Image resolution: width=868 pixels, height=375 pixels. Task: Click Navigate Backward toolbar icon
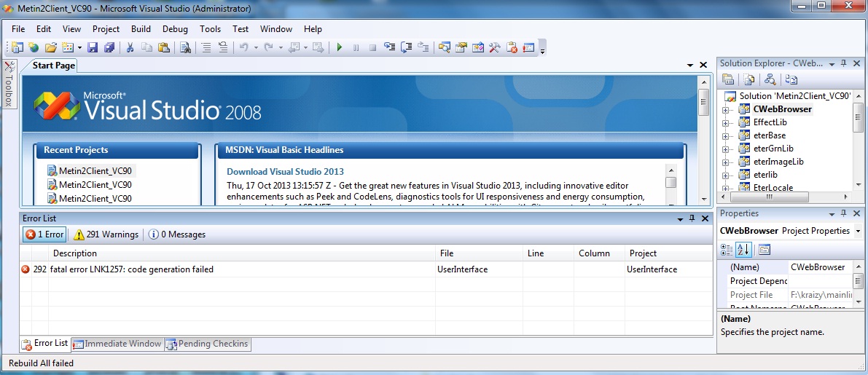pos(294,47)
